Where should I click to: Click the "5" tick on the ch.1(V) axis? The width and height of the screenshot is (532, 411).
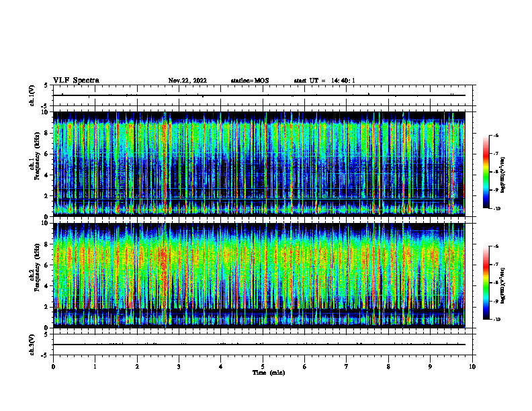point(46,85)
